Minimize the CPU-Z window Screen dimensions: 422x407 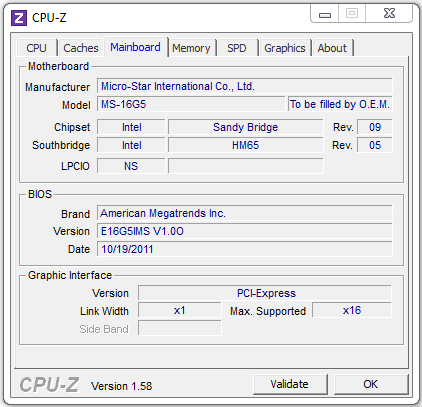coord(325,14)
